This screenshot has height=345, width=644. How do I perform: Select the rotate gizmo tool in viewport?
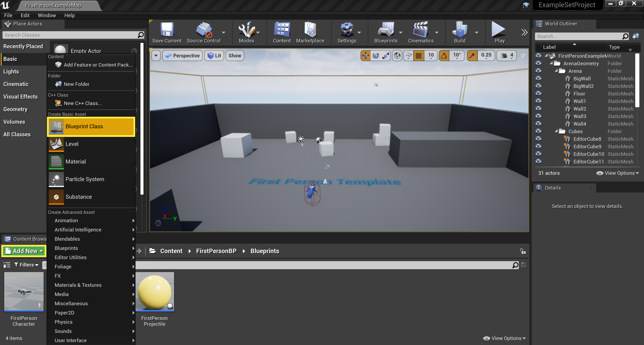tap(375, 56)
